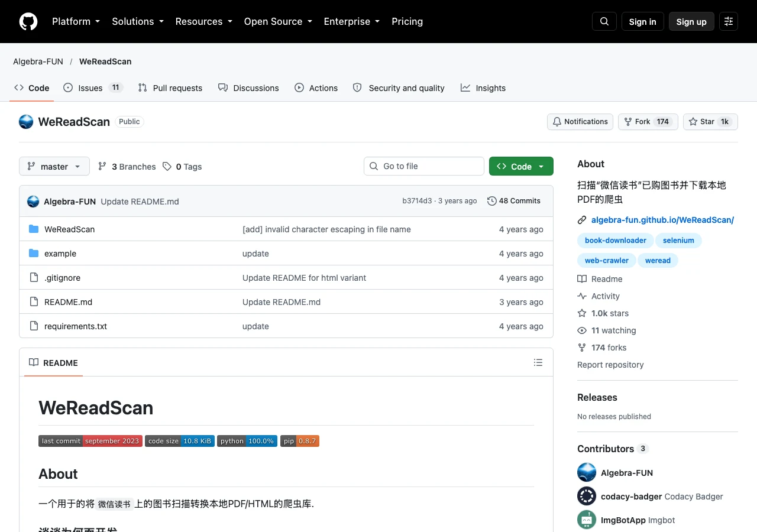Image resolution: width=757 pixels, height=532 pixels.
Task: Open the GitHub homepage logo
Action: click(x=28, y=21)
